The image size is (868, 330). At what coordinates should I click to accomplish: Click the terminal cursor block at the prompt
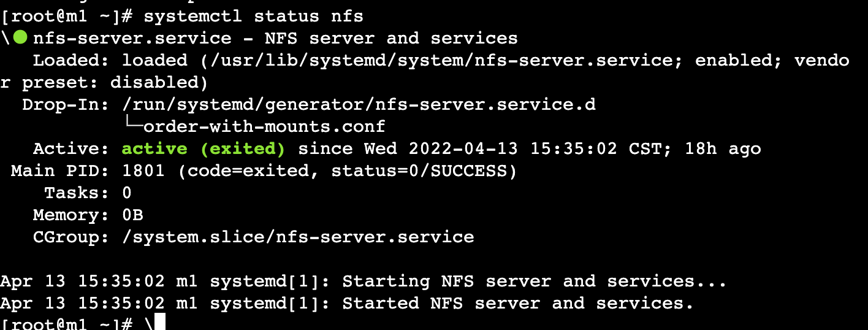point(159,323)
